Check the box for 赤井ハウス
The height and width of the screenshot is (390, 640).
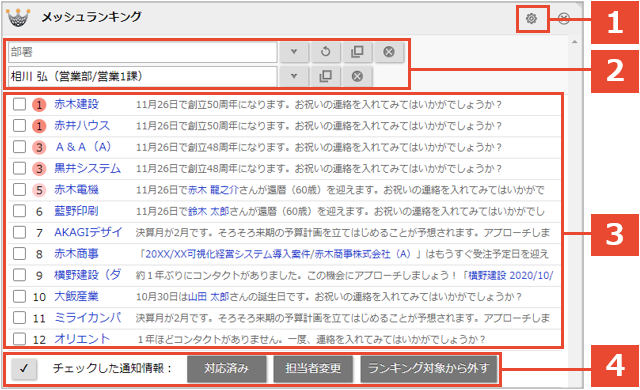19,126
